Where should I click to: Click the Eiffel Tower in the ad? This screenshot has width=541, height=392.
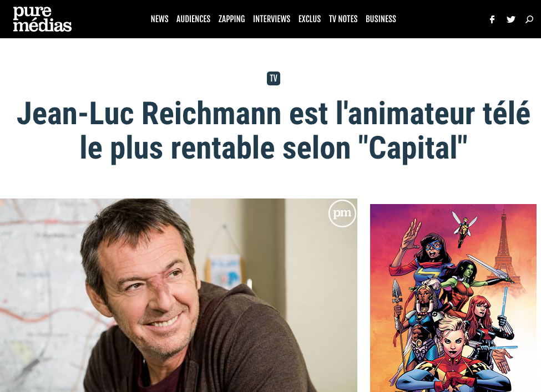503,248
